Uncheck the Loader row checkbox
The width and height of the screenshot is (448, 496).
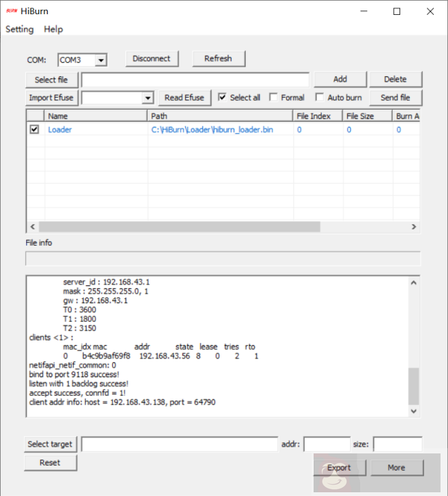34,129
